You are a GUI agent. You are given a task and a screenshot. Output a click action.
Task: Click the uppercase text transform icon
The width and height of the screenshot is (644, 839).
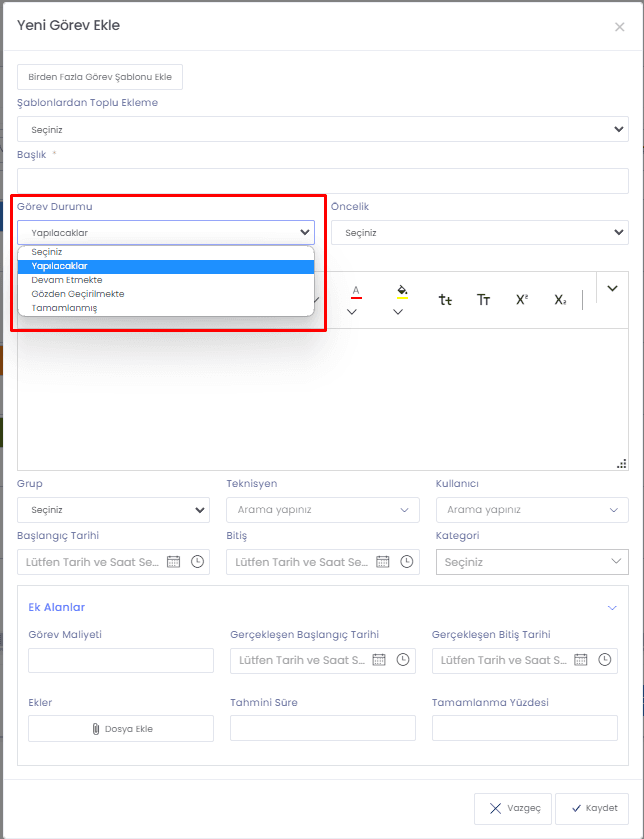(484, 300)
